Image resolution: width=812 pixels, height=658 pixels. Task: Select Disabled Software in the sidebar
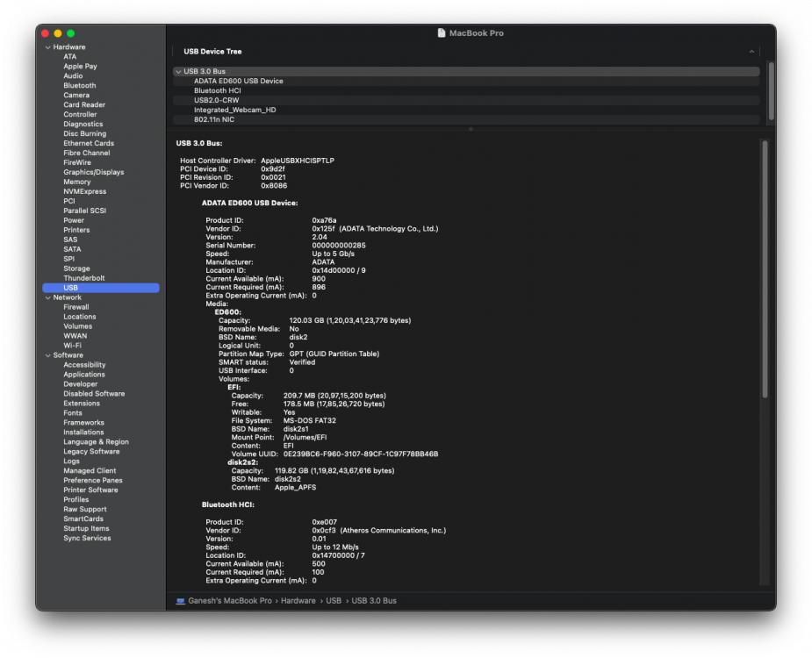tap(94, 394)
